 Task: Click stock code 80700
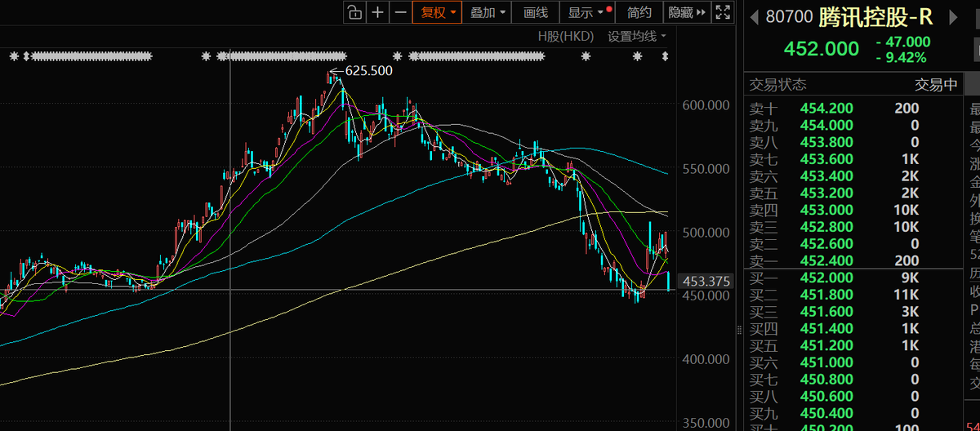(789, 17)
